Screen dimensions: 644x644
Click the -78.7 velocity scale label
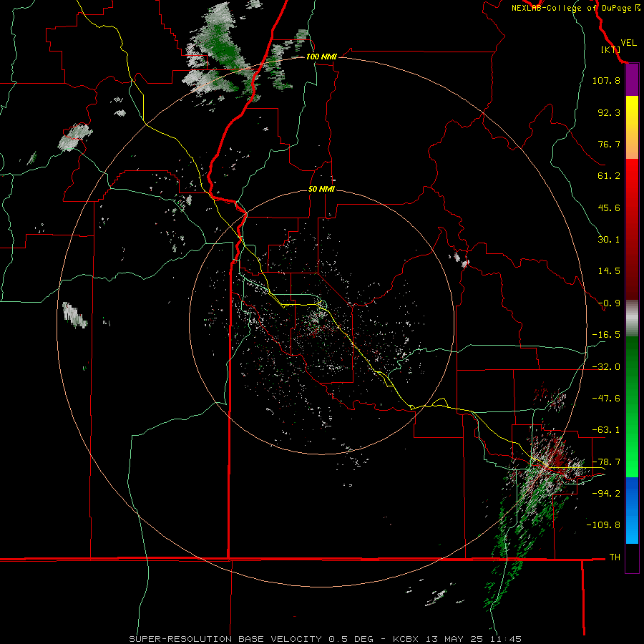(x=606, y=462)
